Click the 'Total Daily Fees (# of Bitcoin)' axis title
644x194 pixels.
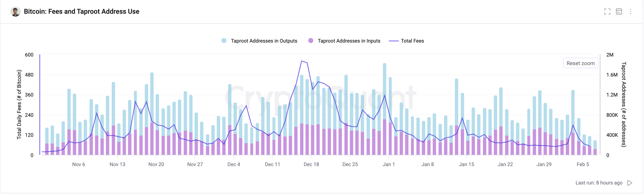coord(19,104)
